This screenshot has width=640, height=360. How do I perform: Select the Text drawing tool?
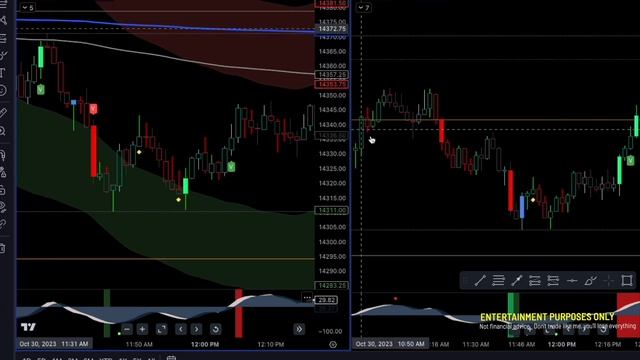click(x=3, y=73)
